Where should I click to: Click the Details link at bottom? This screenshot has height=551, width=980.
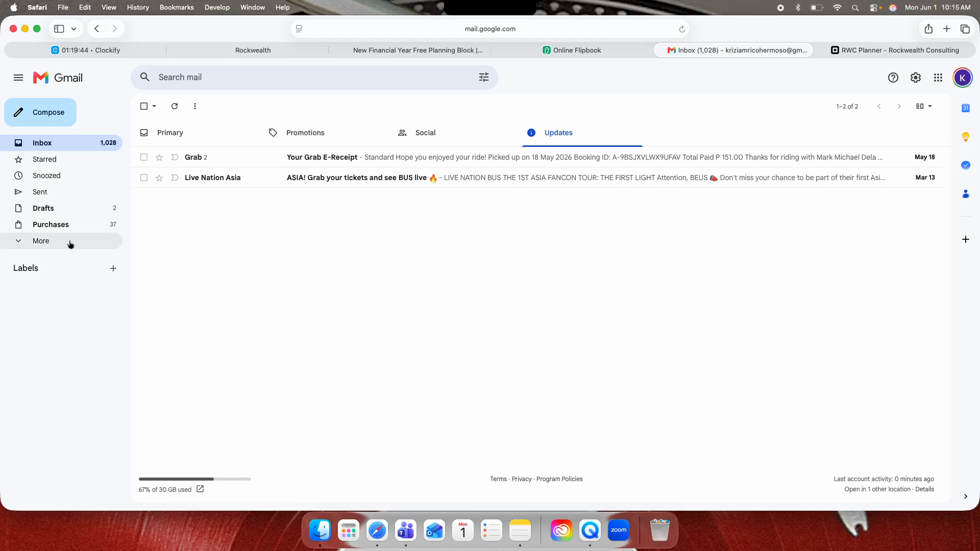coord(924,489)
